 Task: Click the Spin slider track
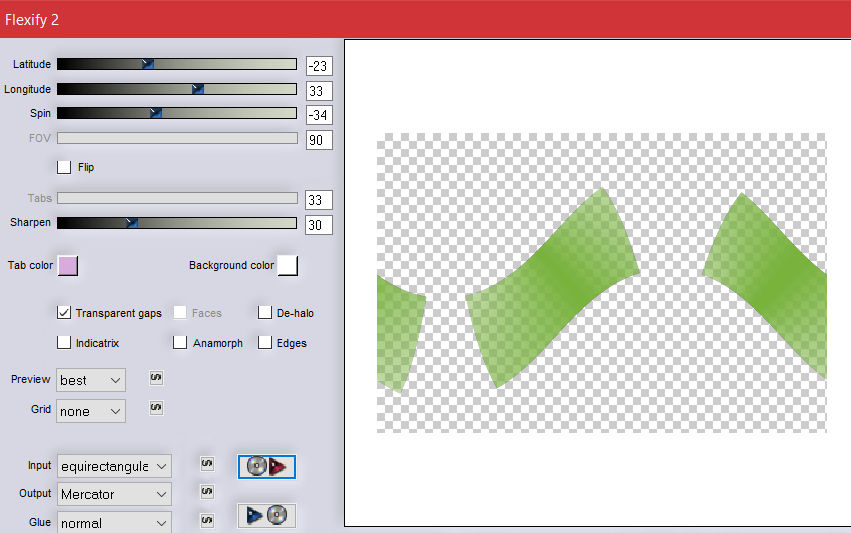[x=177, y=113]
